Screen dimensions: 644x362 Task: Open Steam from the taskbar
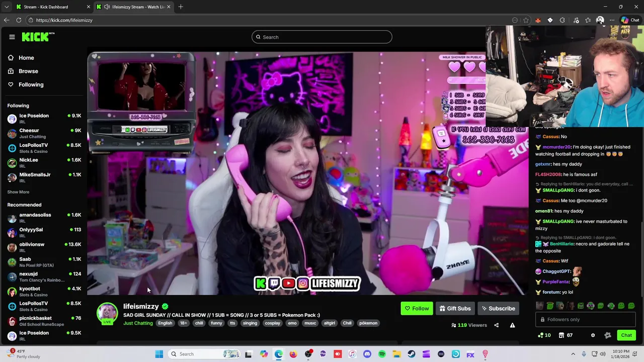pyautogui.click(x=411, y=354)
